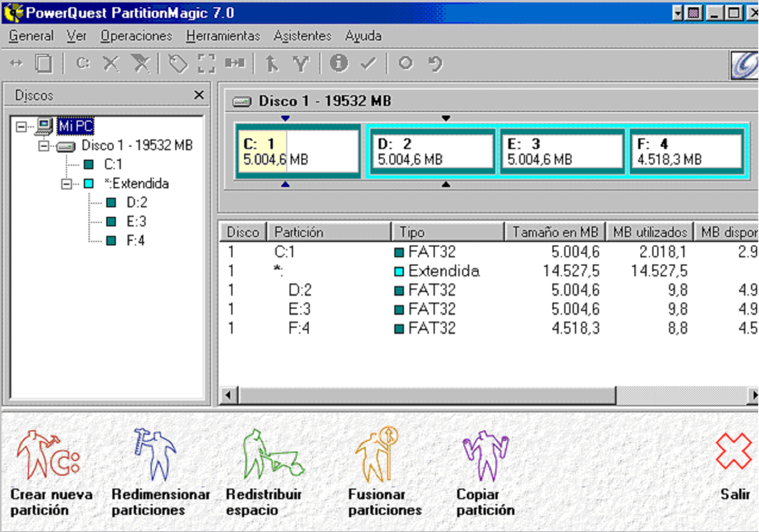Click the undo arrow toolbar icon
The image size is (759, 532).
[435, 63]
